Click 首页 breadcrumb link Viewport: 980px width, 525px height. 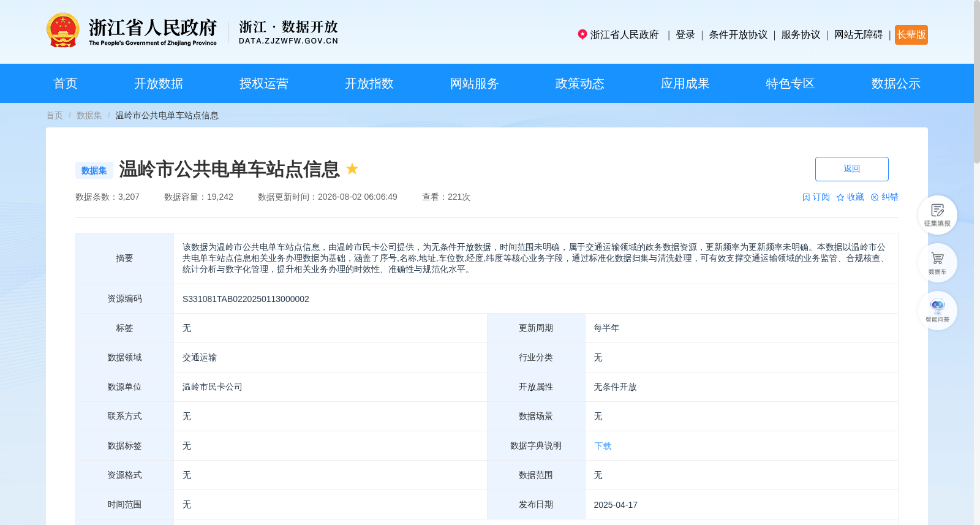click(x=55, y=115)
